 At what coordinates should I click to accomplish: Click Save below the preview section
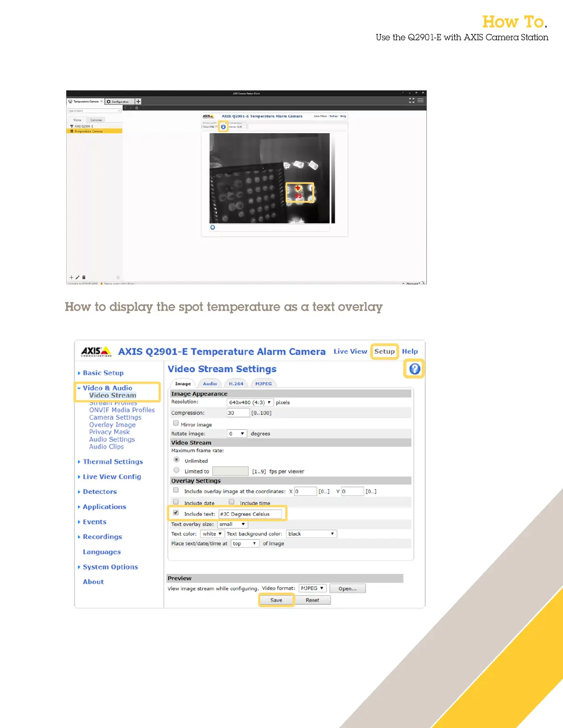(x=276, y=600)
